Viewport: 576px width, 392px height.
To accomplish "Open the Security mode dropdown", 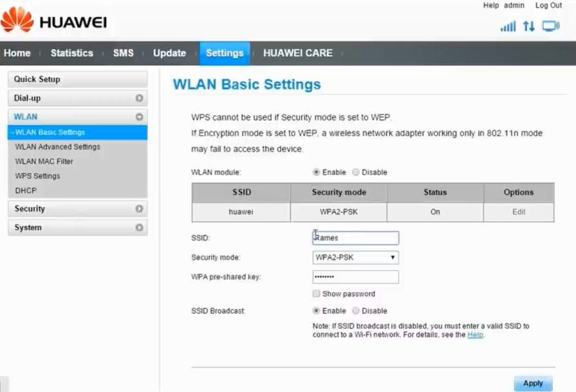I will coord(355,257).
